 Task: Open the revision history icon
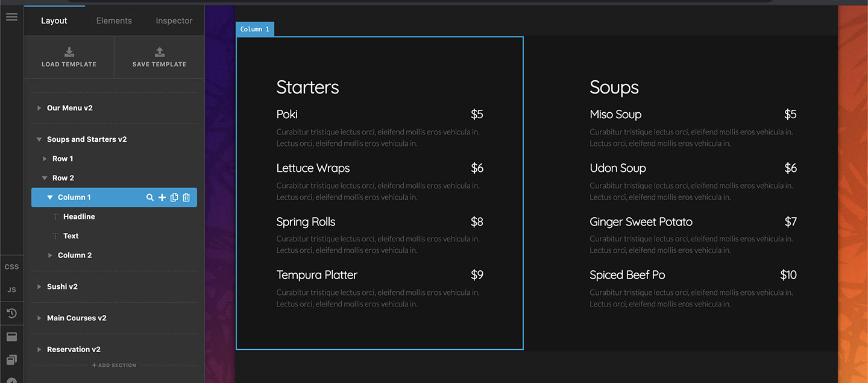click(x=11, y=313)
